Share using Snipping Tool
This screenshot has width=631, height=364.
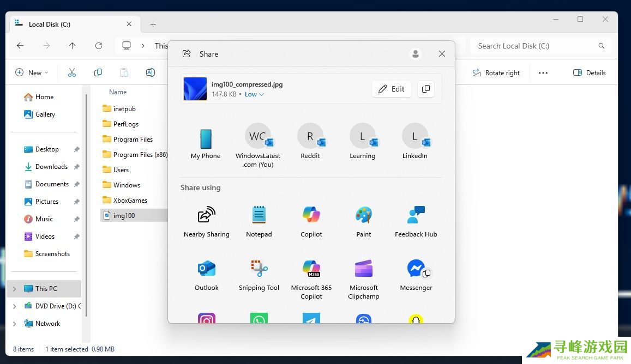tap(259, 275)
